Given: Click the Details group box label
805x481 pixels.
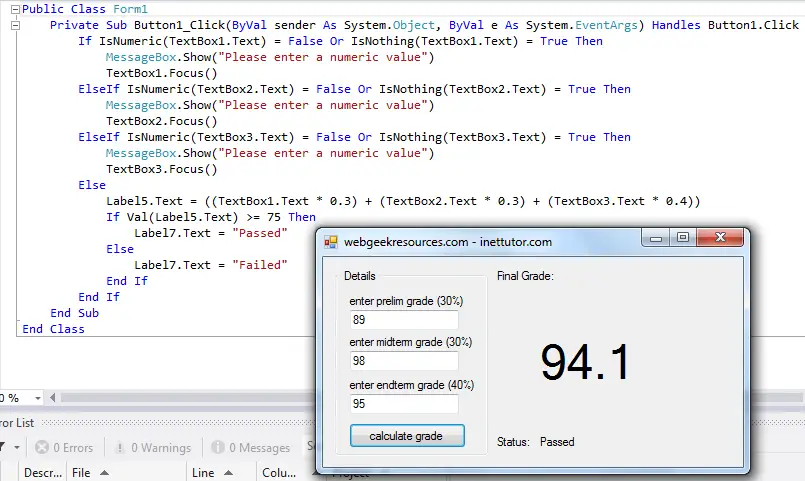Looking at the screenshot, I should [359, 276].
